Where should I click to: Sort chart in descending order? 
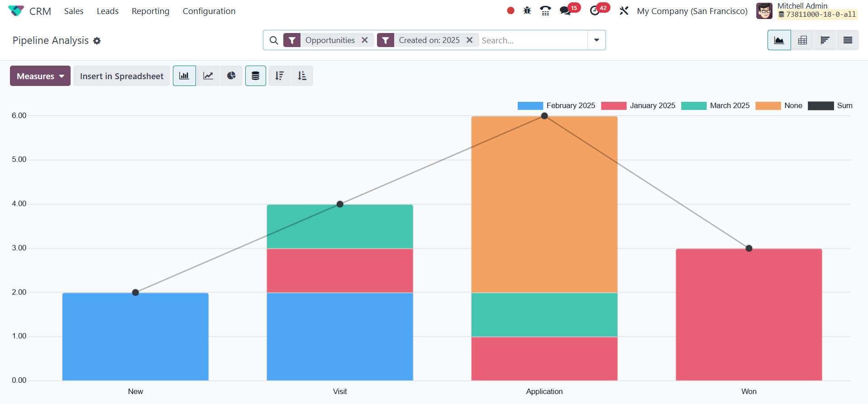tap(280, 76)
